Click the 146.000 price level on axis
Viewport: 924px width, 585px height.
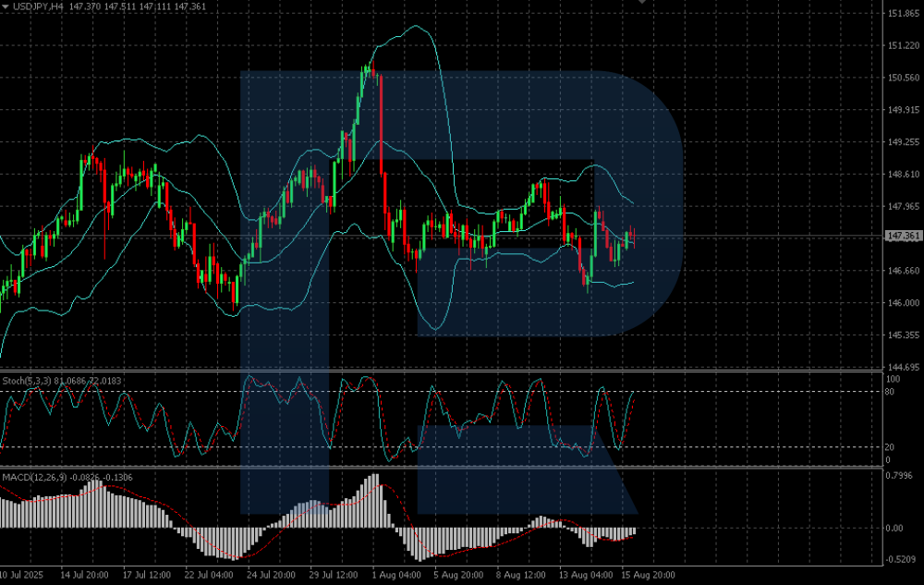point(902,303)
